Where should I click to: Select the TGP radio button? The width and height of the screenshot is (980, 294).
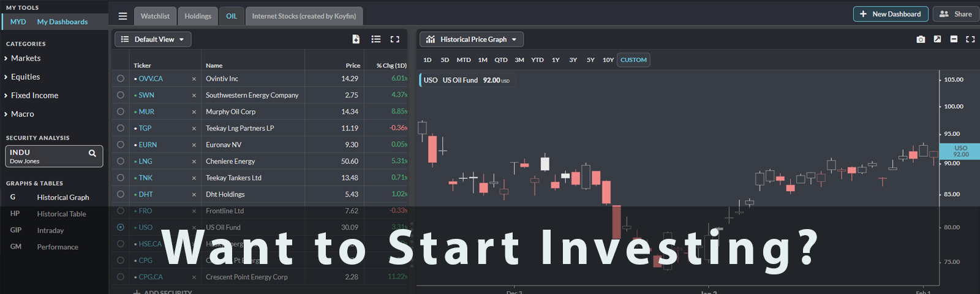tap(121, 128)
